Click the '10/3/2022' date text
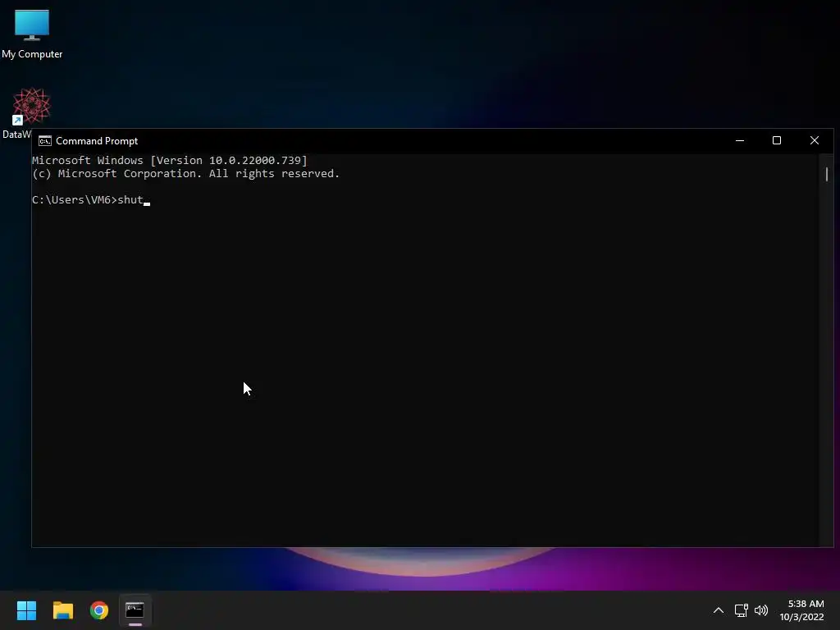Screen dimensions: 840x630 click(x=801, y=617)
